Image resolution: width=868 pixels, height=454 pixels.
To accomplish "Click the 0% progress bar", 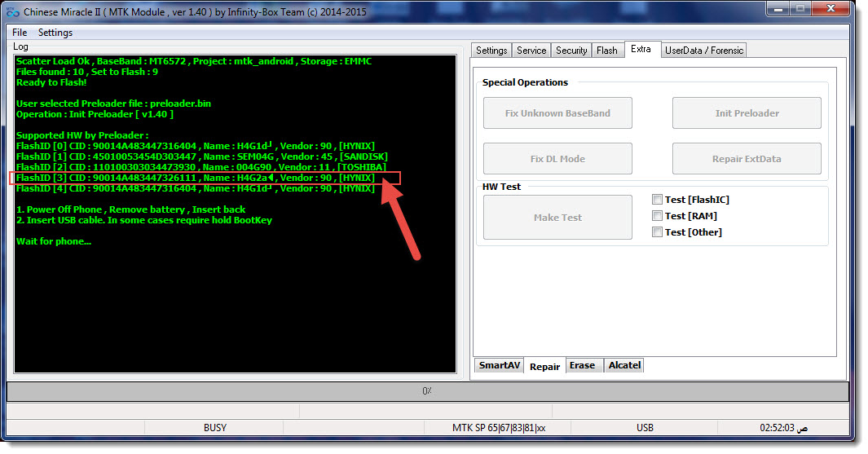I will click(427, 391).
